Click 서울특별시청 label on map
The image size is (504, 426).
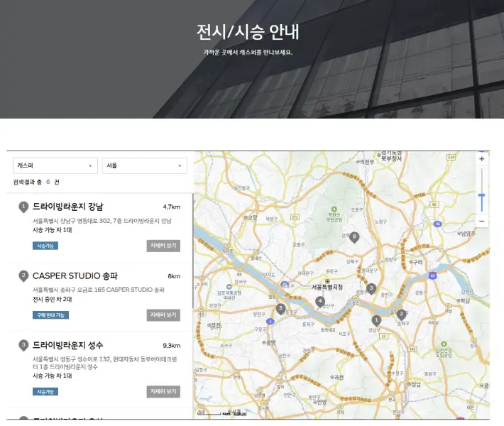click(x=327, y=287)
